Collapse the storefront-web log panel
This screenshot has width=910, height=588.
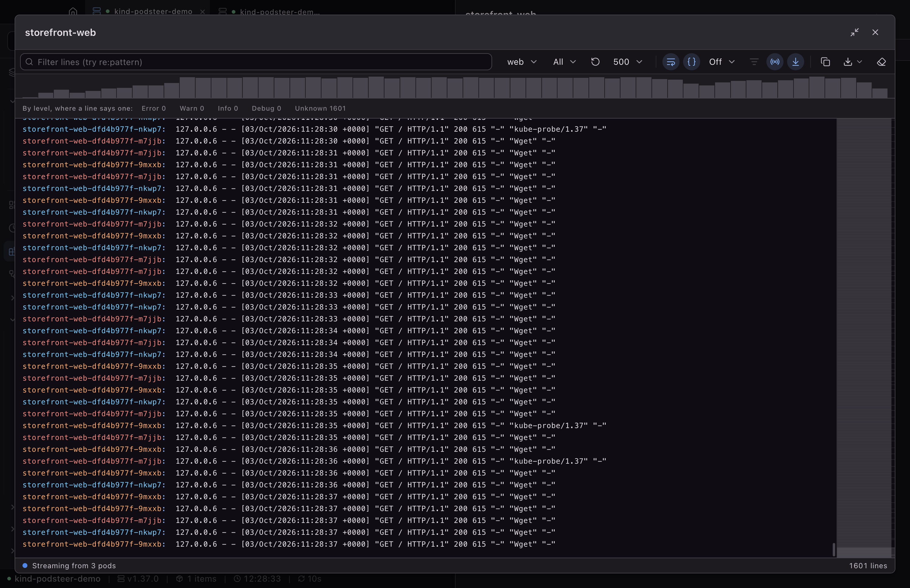click(x=855, y=33)
